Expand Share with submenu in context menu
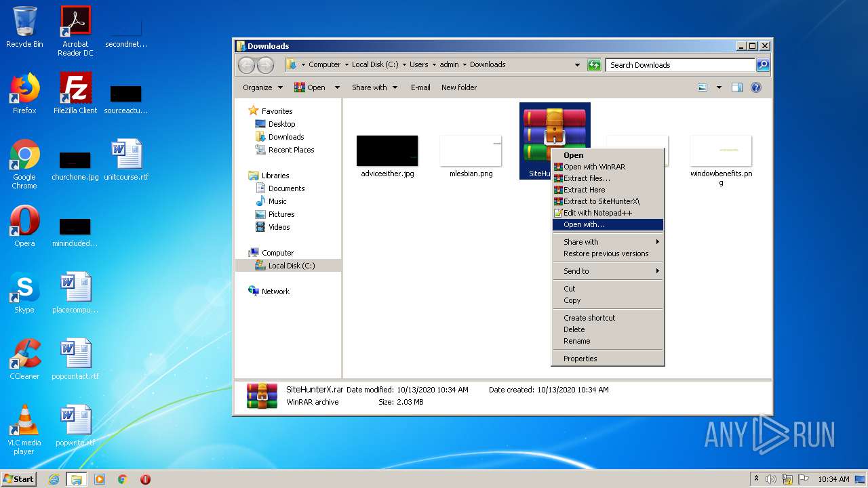The height and width of the screenshot is (488, 868). [x=608, y=242]
